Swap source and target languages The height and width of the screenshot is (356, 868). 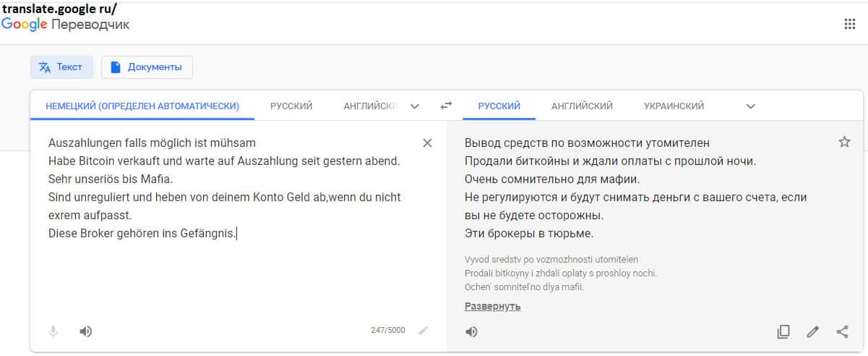click(x=446, y=106)
